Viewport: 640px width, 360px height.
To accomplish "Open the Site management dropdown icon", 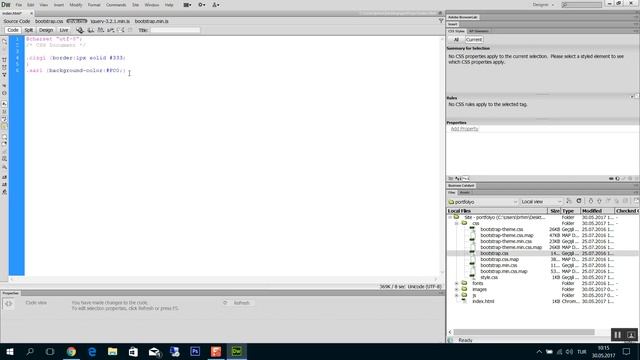I will coord(216,5).
